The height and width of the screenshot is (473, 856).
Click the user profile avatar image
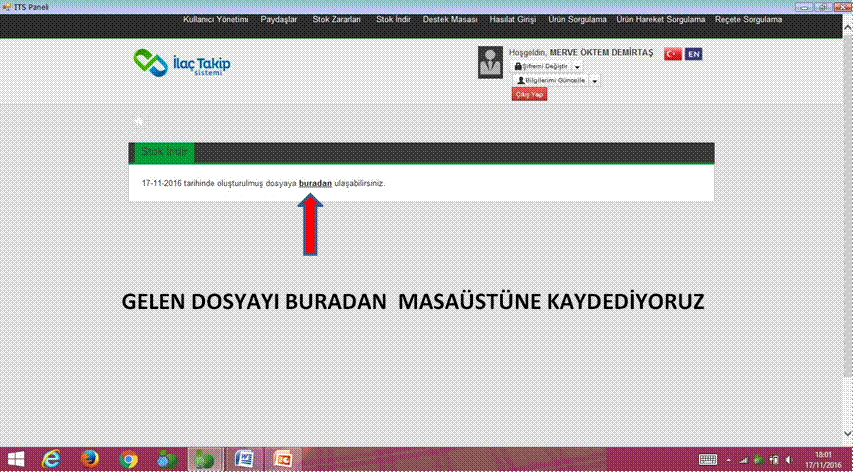[x=491, y=62]
